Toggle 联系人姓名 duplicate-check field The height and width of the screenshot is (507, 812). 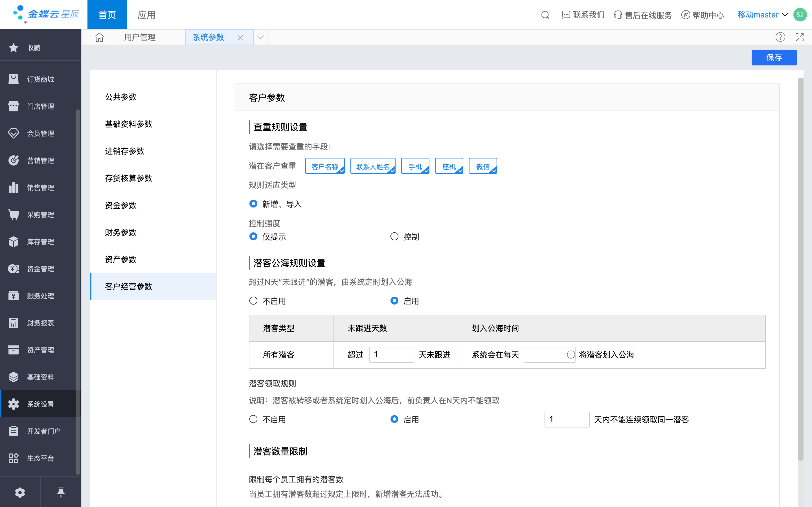373,166
